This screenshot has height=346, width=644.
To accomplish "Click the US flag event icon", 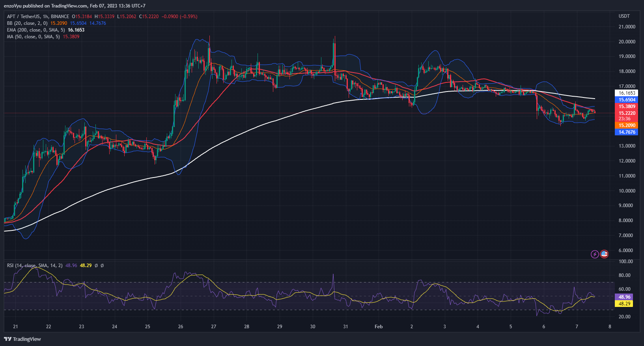I will [604, 254].
